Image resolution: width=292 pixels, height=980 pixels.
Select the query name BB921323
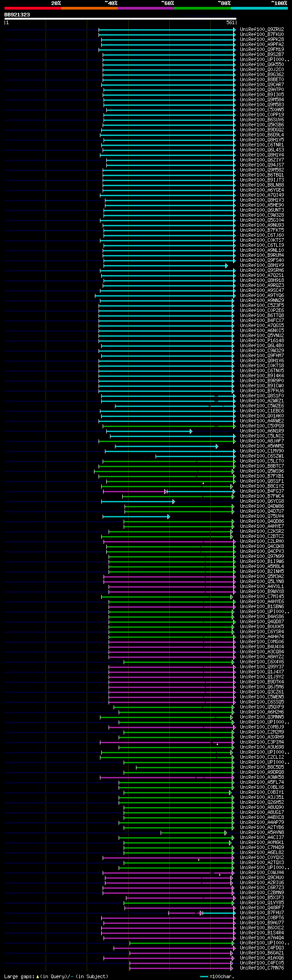pos(17,15)
